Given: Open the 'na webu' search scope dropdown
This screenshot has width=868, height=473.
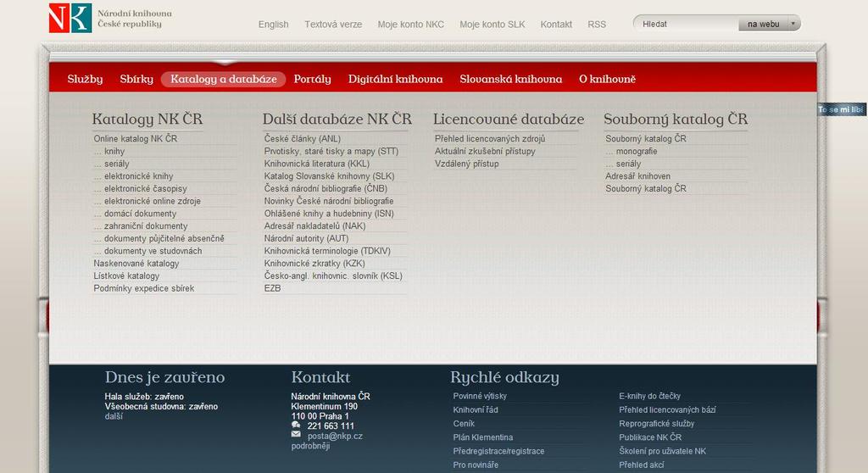Looking at the screenshot, I should (769, 24).
